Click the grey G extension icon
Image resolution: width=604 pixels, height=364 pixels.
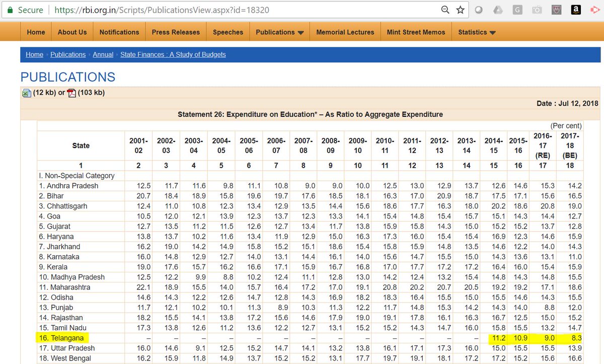tap(517, 10)
